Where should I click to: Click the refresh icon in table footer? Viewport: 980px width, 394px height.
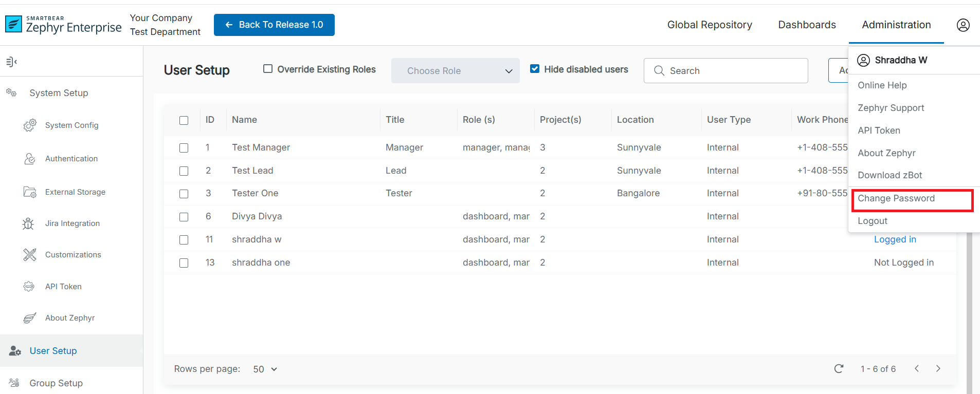click(x=839, y=369)
